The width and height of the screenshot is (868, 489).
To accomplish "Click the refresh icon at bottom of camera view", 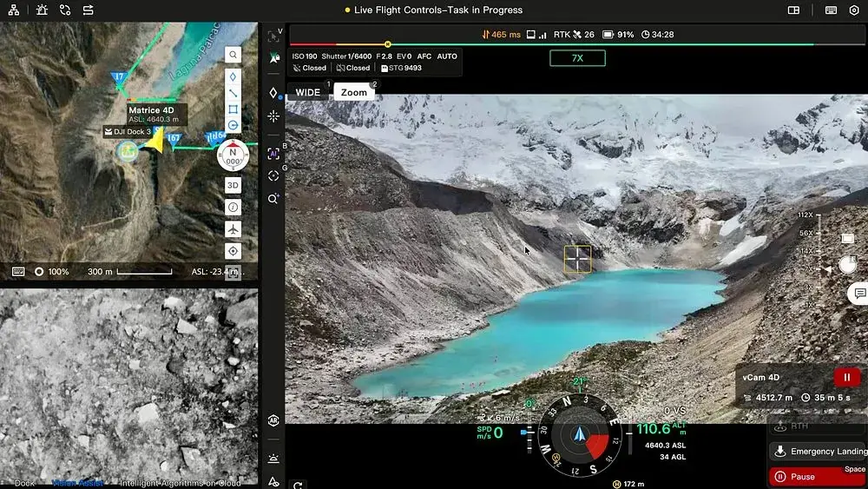I will pyautogui.click(x=298, y=486).
